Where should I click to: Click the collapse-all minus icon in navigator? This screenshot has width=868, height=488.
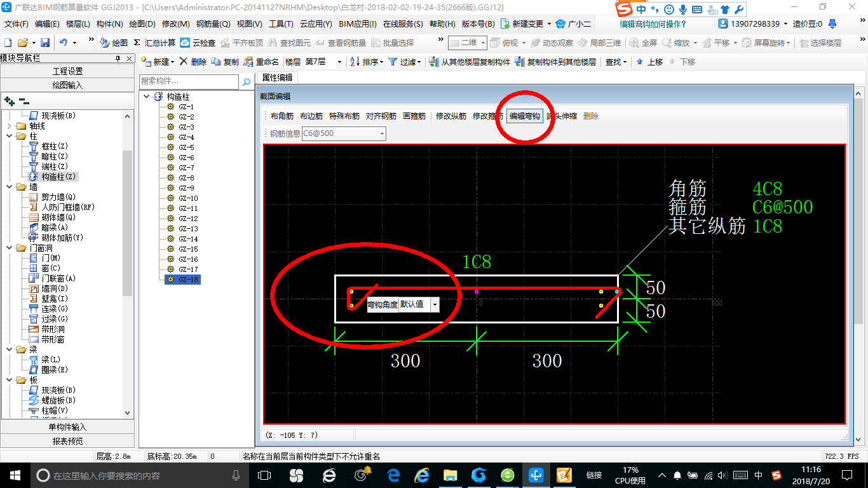pyautogui.click(x=24, y=100)
